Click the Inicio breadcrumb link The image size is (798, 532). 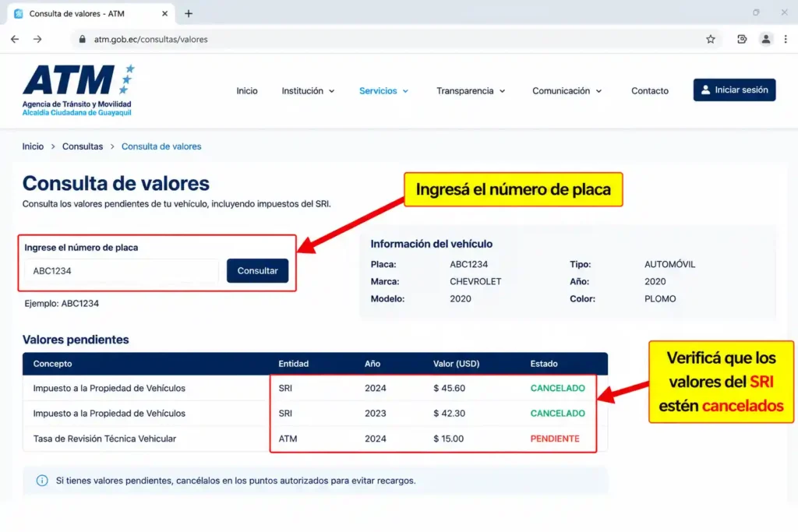(33, 146)
